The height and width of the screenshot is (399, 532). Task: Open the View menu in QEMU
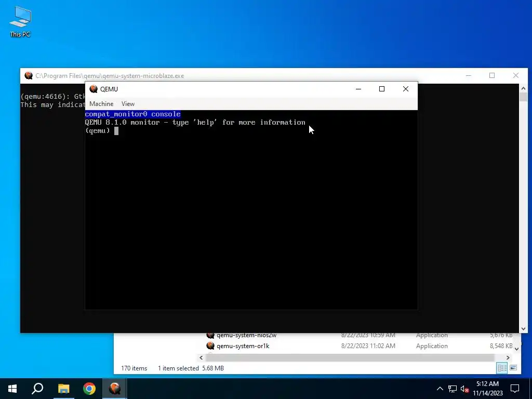point(128,104)
